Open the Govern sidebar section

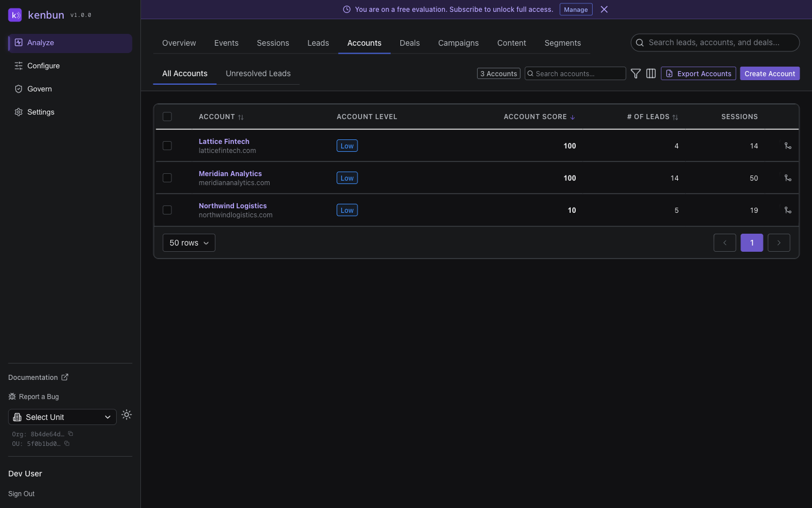(70, 89)
